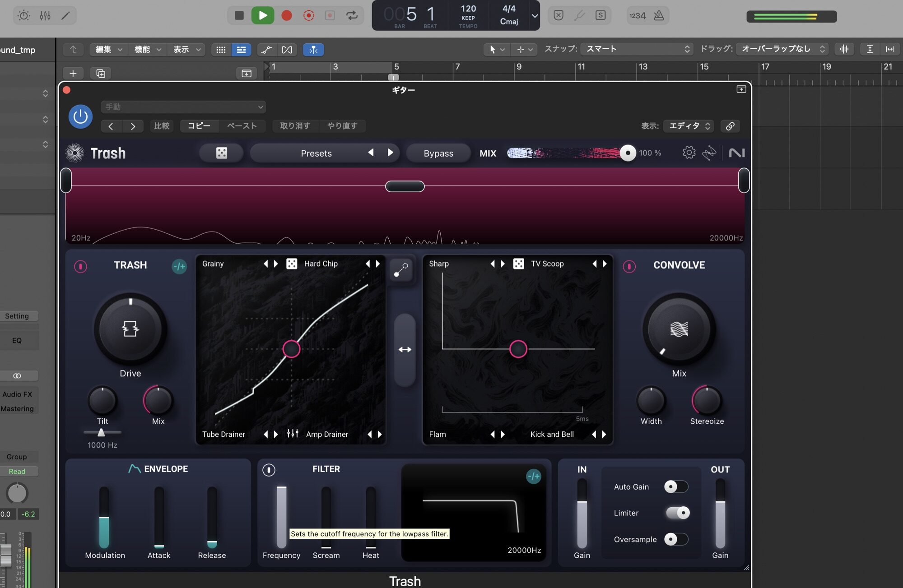Image resolution: width=903 pixels, height=588 pixels.
Task: Toggle the TRASH module -/+ polarity button
Action: coord(179,266)
